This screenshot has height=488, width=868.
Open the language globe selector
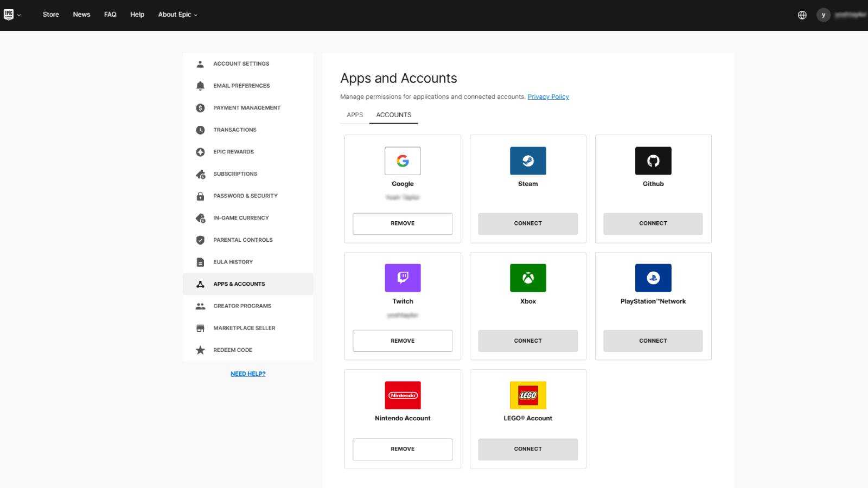coord(802,15)
